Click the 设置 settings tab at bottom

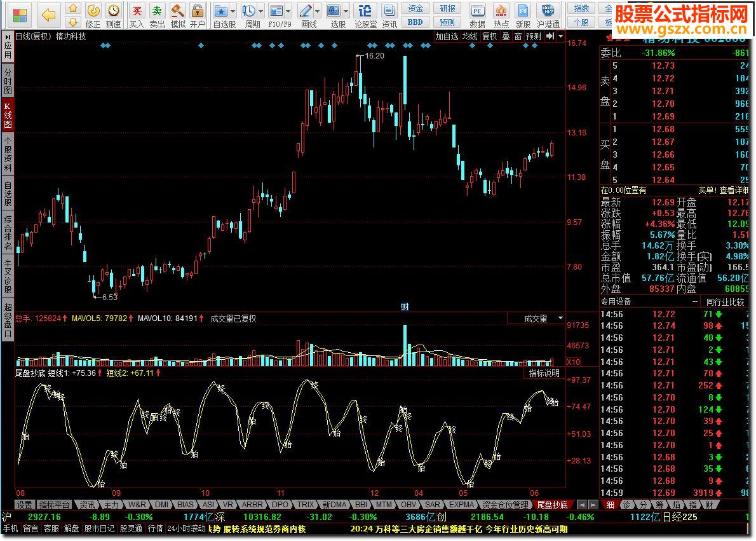pos(24,504)
